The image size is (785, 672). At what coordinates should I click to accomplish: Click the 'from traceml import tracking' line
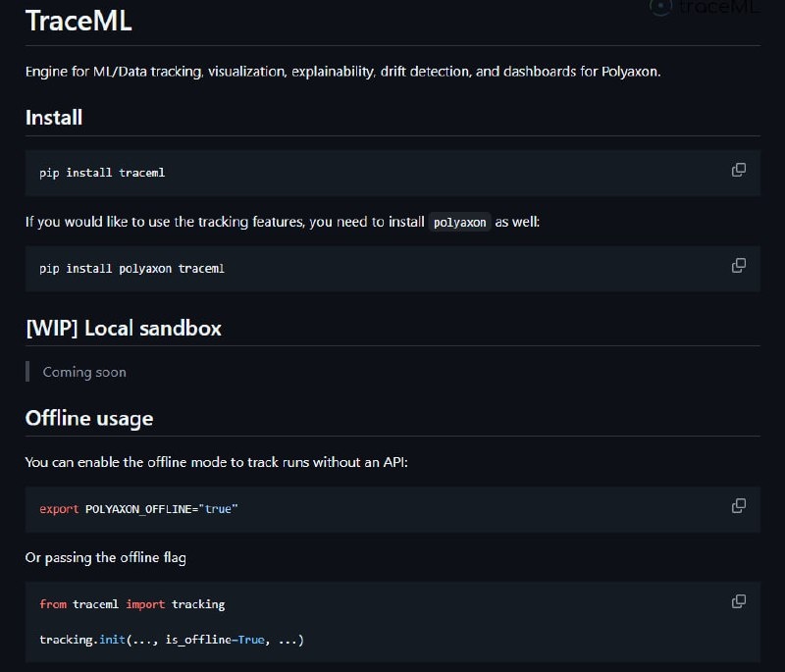tap(132, 604)
